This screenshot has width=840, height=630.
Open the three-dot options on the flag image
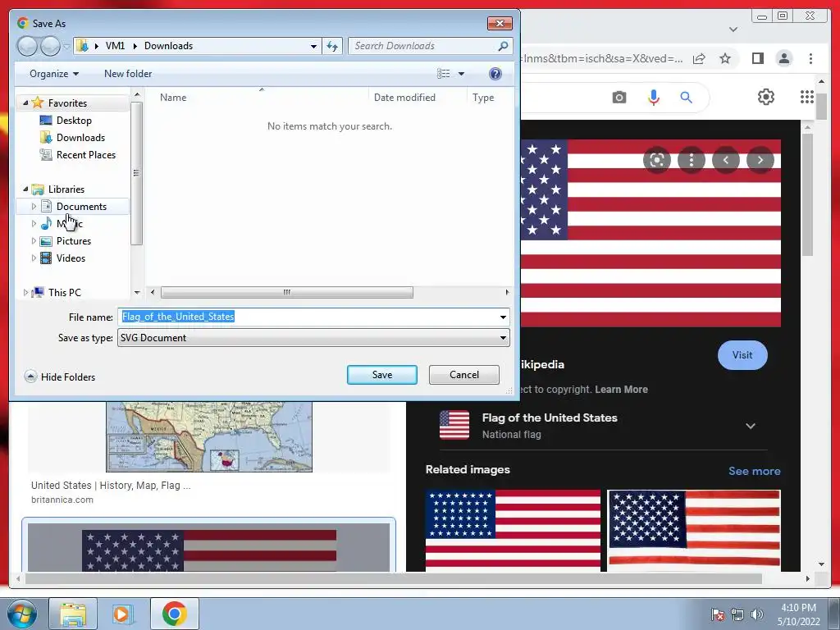click(x=691, y=160)
